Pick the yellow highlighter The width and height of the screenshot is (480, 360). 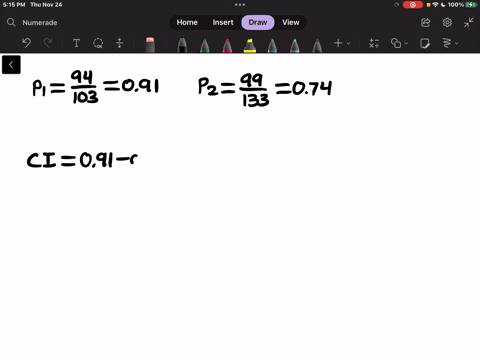click(250, 46)
